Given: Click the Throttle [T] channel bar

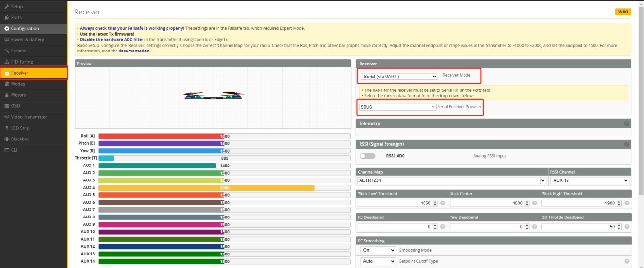Looking at the screenshot, I should 224,158.
